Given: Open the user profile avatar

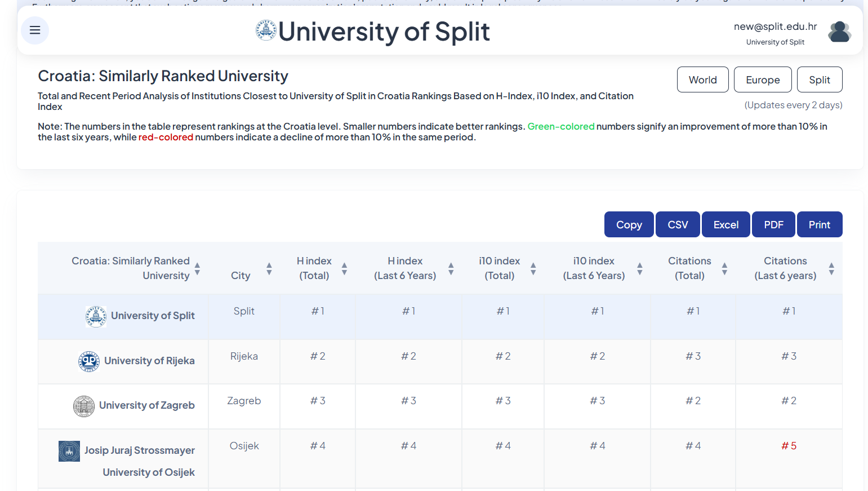Looking at the screenshot, I should (x=839, y=32).
